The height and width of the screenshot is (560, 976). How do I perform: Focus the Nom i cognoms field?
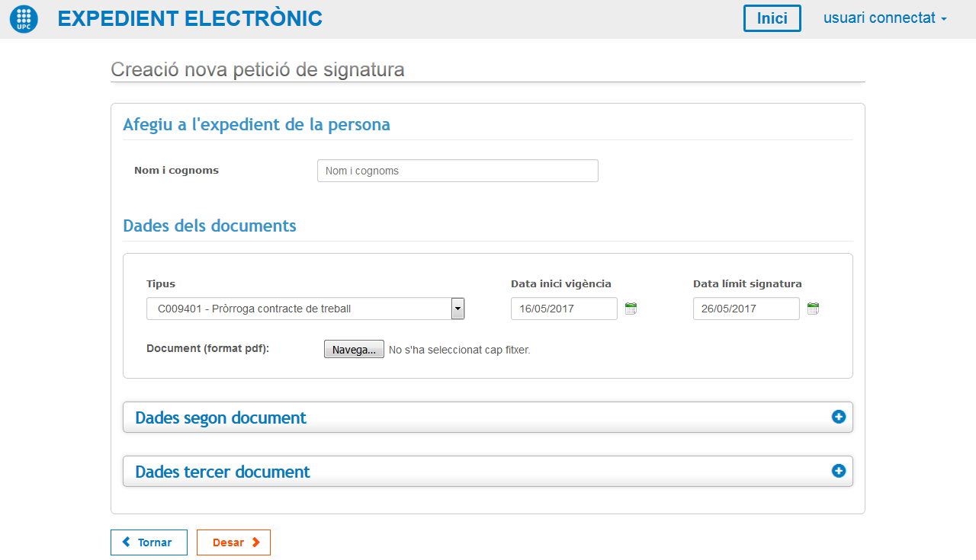click(x=457, y=171)
